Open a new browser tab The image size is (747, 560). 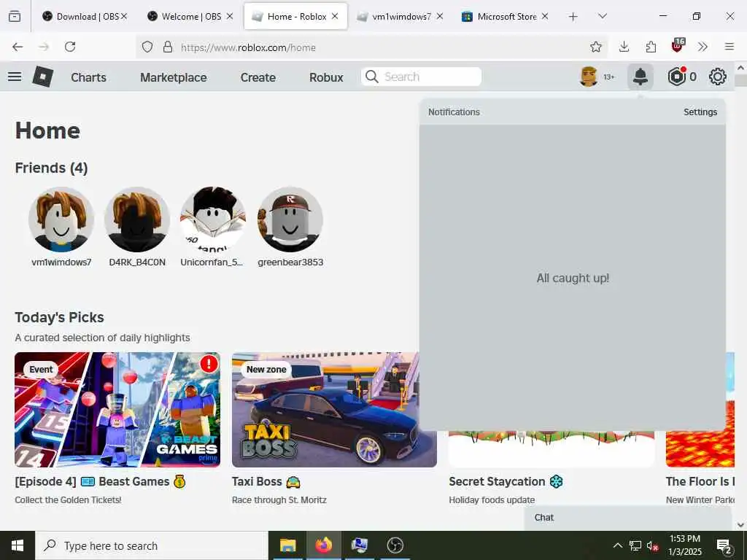point(573,17)
